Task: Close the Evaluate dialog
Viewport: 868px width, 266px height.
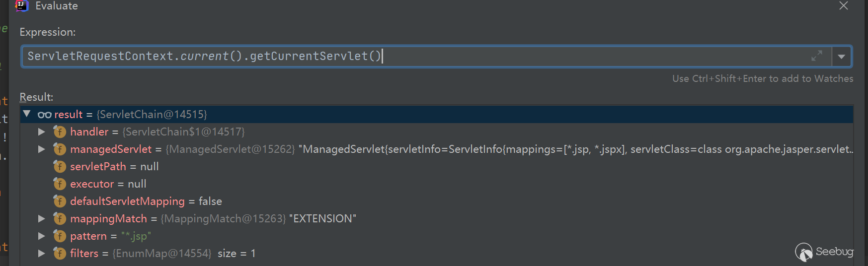Action: tap(844, 6)
